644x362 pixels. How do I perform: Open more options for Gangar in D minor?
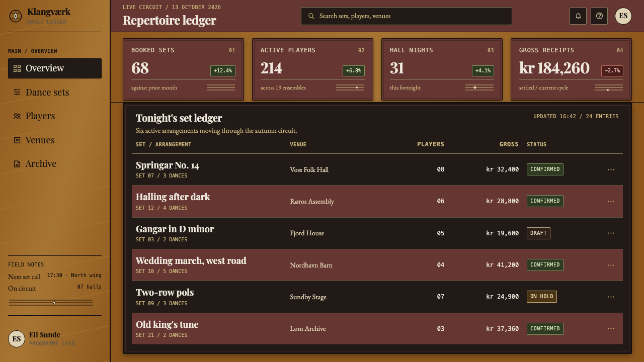coord(611,233)
